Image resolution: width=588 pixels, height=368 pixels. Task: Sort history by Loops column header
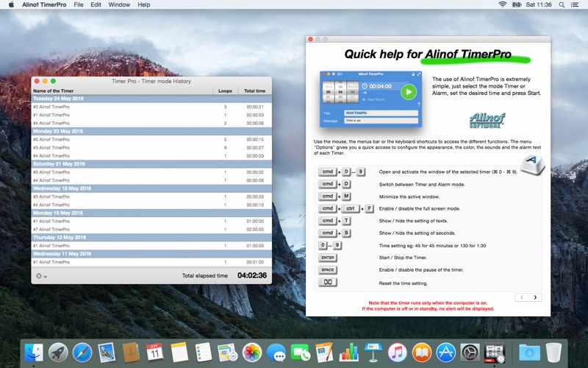pos(225,91)
